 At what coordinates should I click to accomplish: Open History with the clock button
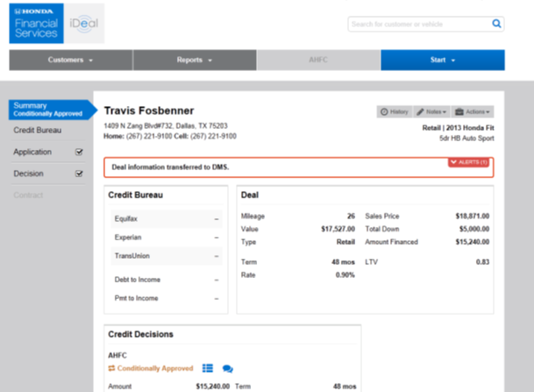coord(395,111)
